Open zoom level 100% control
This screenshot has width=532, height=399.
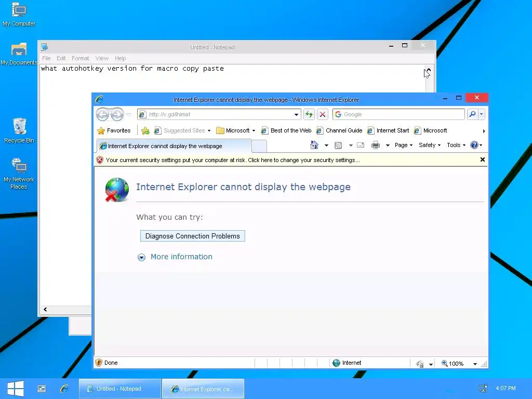453,364
